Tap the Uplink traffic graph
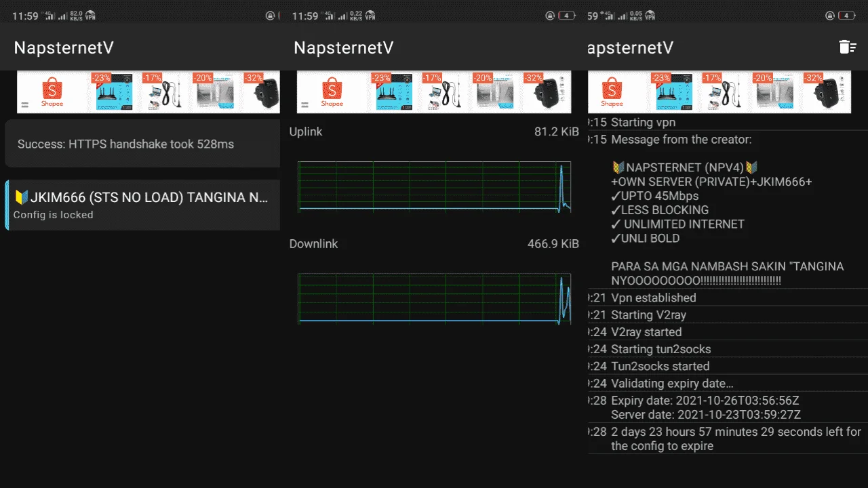 click(x=434, y=188)
